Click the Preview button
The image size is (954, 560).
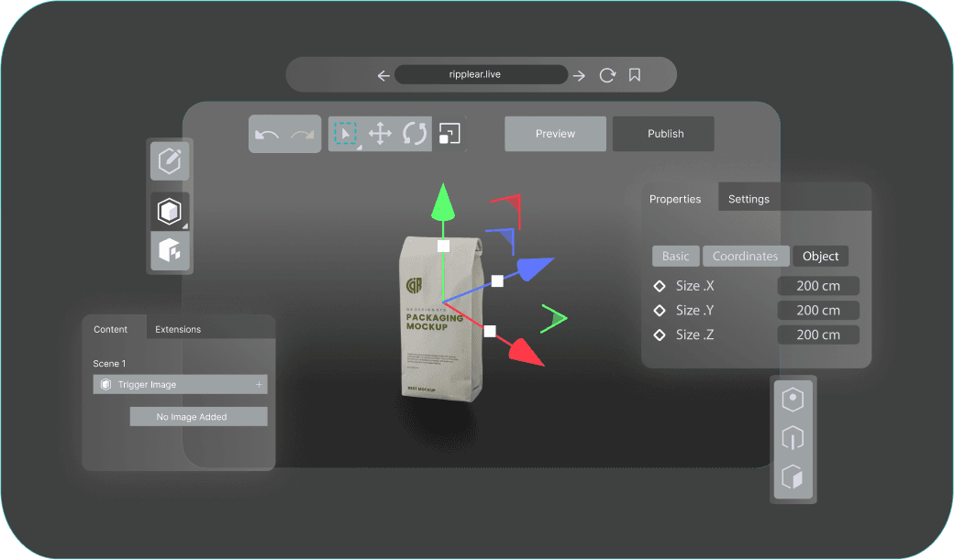click(555, 134)
